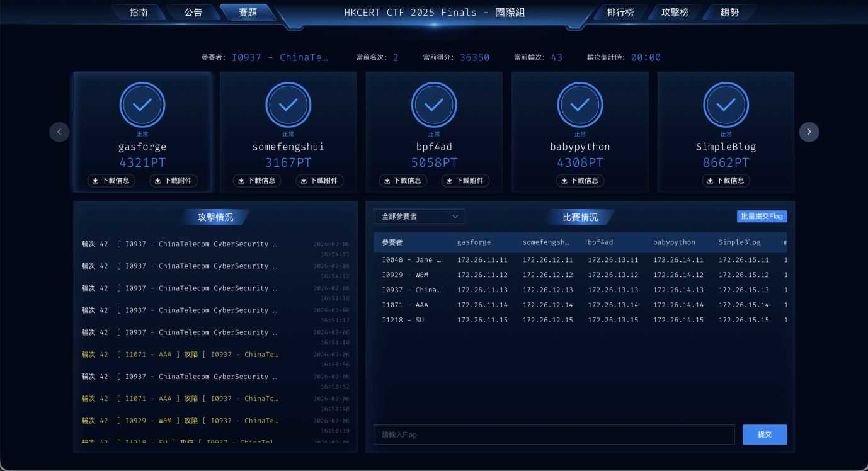Click the 批量提交Flag batch submit button
The height and width of the screenshot is (471, 868).
coord(762,217)
